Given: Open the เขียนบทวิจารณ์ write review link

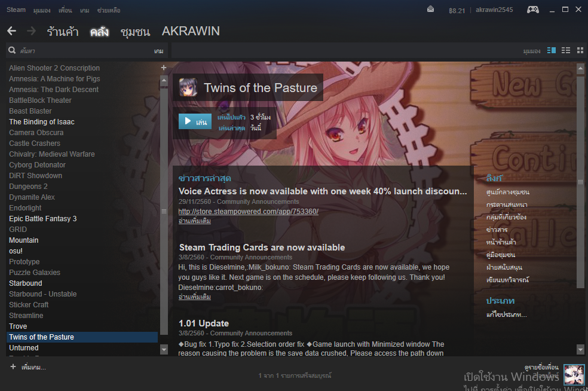Looking at the screenshot, I should pyautogui.click(x=507, y=280).
